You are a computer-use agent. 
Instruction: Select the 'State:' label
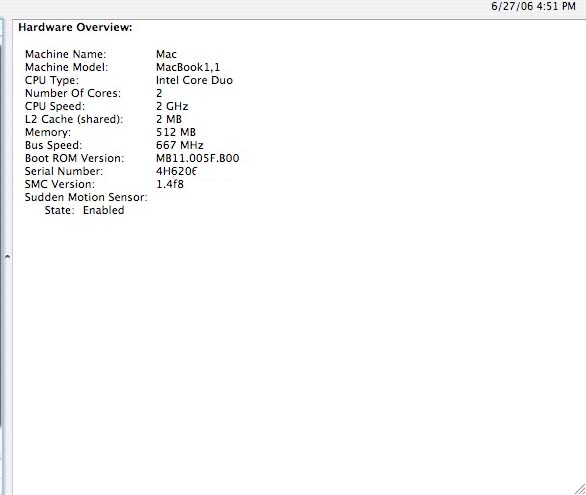point(59,210)
